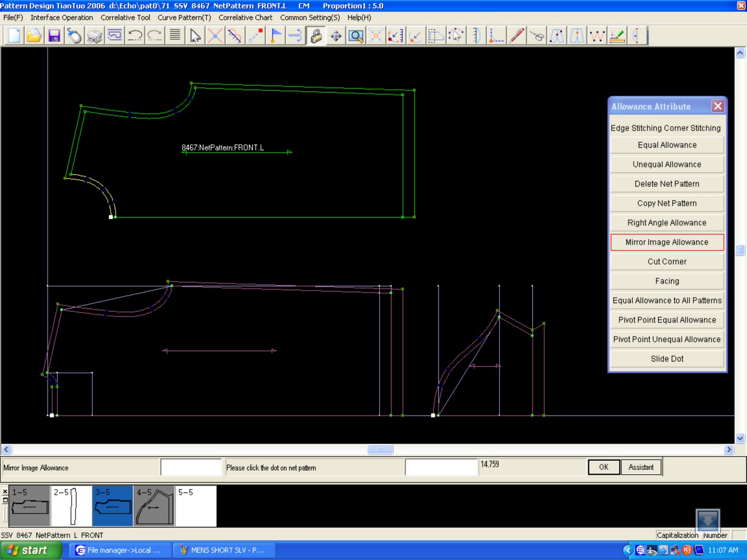Toggle the Arrow selection tool

195,36
